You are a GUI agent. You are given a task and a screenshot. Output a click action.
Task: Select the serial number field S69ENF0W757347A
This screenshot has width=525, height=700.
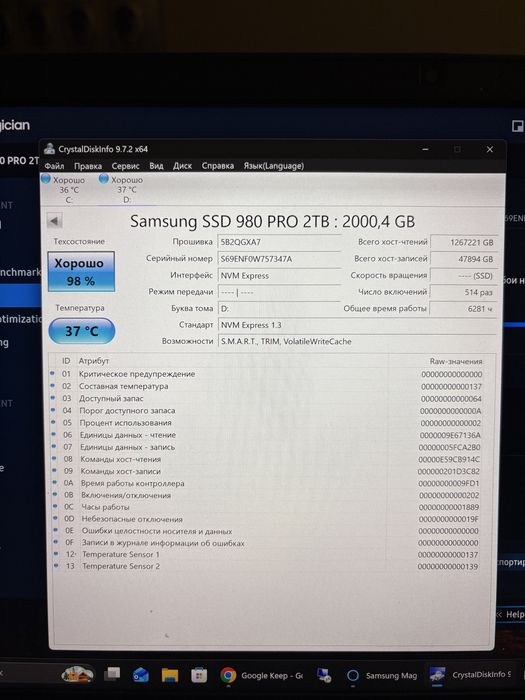pyautogui.click(x=279, y=259)
